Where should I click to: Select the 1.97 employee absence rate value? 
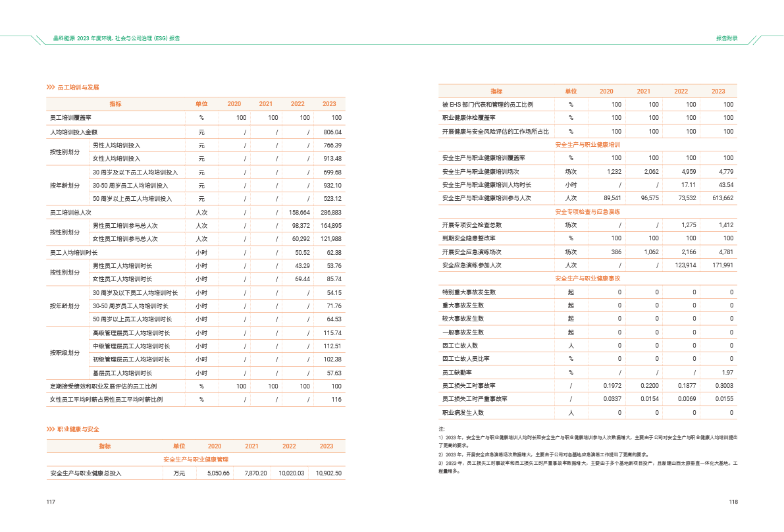[727, 373]
